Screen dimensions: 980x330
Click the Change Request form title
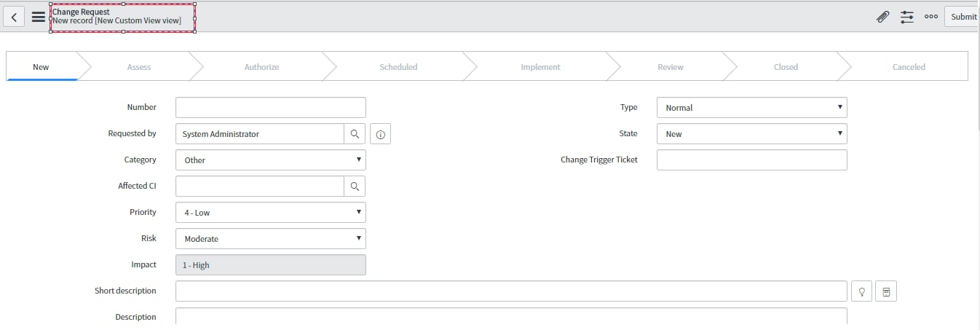[81, 12]
